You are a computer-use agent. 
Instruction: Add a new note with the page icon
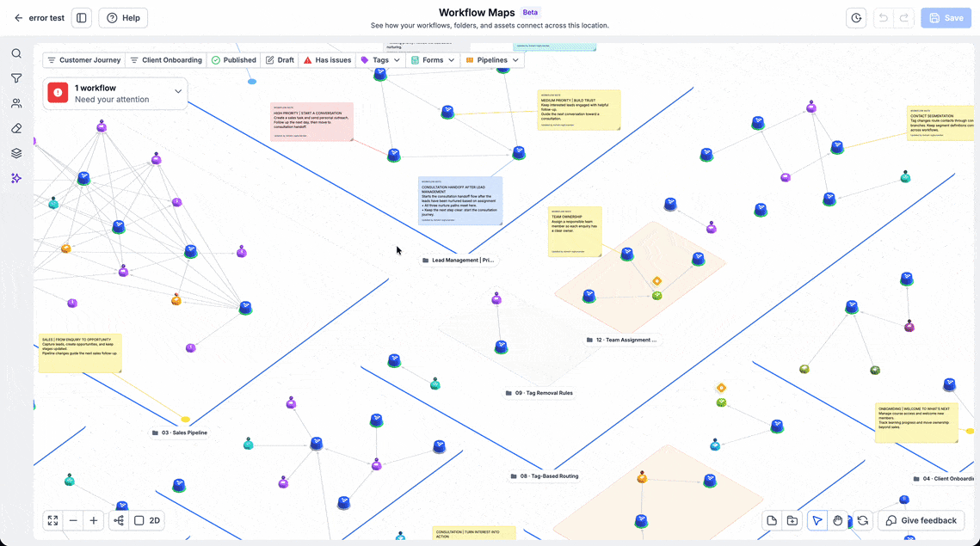[x=772, y=520]
